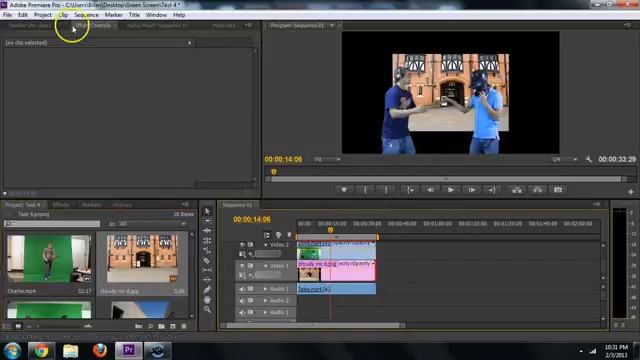Click the trash icon in project panel
This screenshot has width=640, height=360.
coord(184,326)
